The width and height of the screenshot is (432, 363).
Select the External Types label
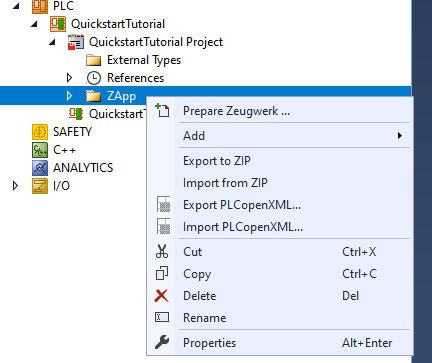144,60
